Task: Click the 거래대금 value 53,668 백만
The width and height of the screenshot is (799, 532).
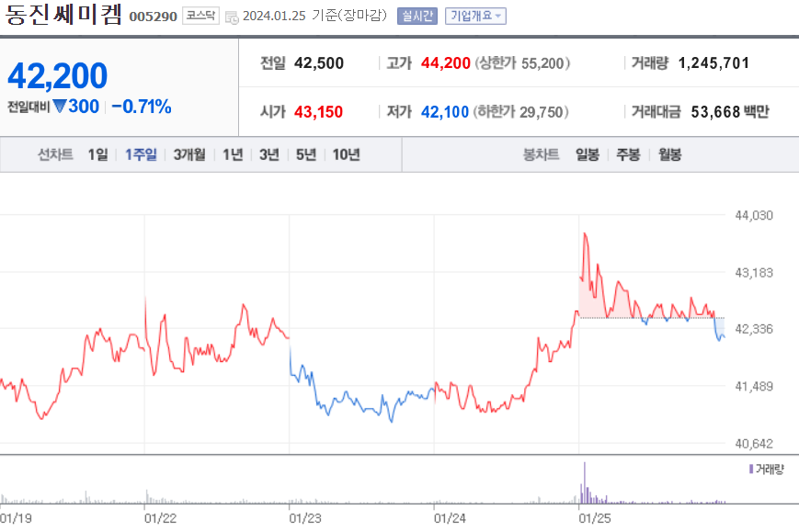Action: coord(730,112)
